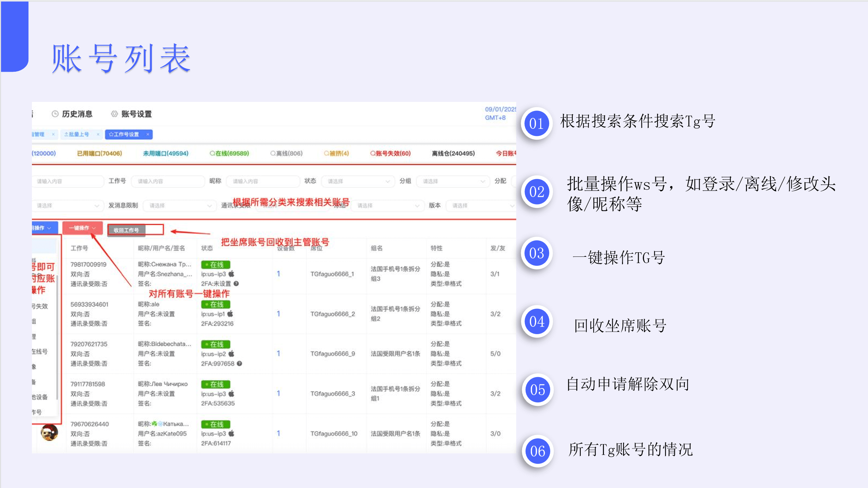This screenshot has height=488, width=868.
Task: Click the device count link for 56933934601
Action: tap(278, 314)
